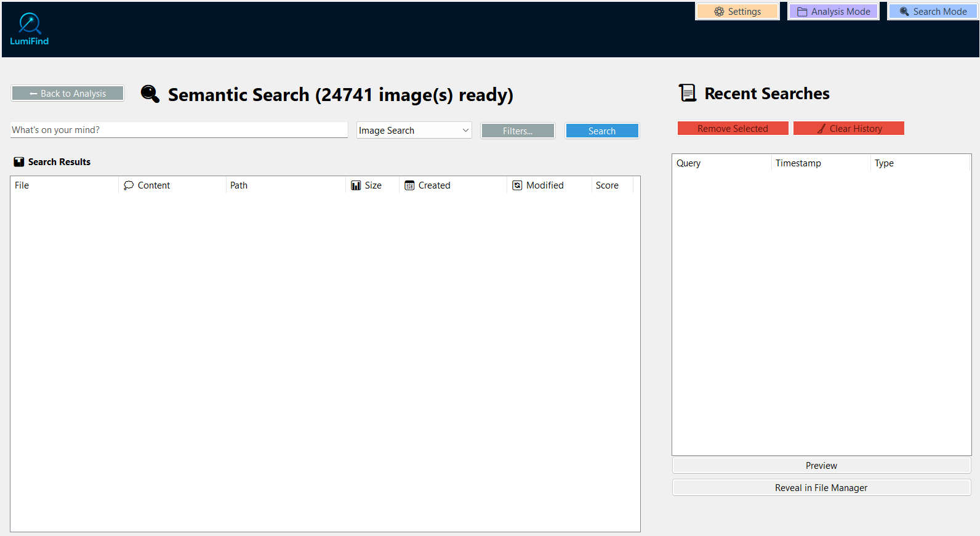Sort results by Path column
980x536 pixels.
click(x=286, y=185)
